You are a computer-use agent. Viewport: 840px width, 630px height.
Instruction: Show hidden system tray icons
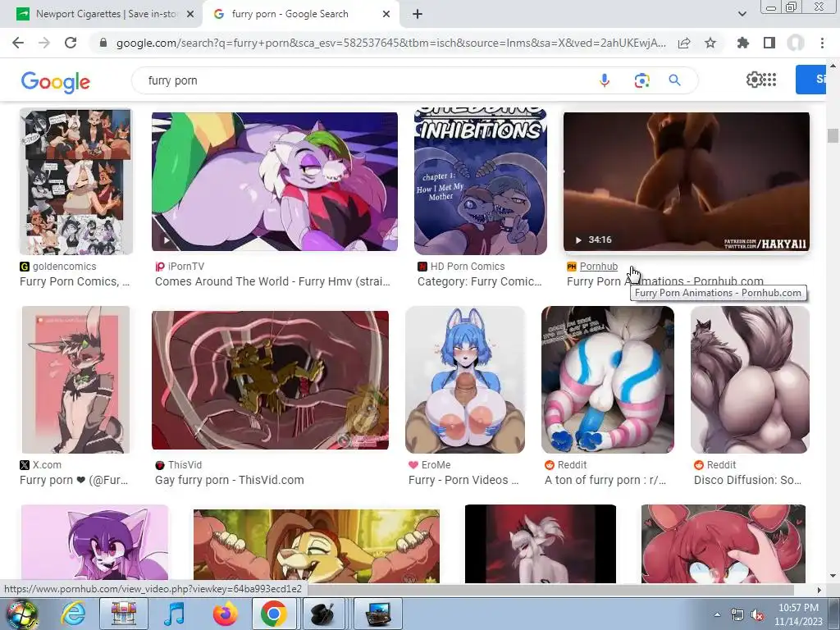[717, 615]
